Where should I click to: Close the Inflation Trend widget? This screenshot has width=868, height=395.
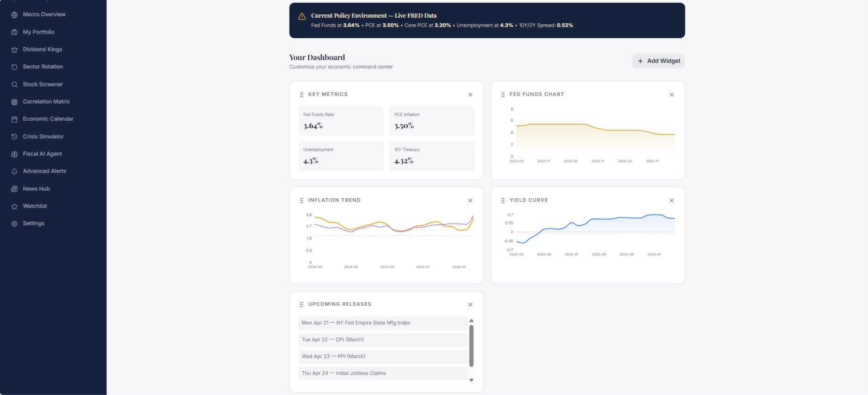(x=470, y=201)
